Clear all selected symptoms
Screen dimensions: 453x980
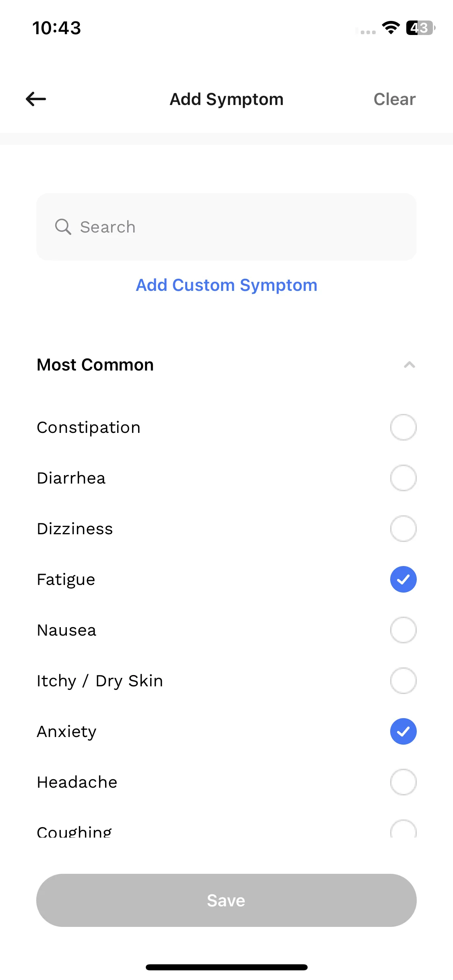tap(394, 99)
